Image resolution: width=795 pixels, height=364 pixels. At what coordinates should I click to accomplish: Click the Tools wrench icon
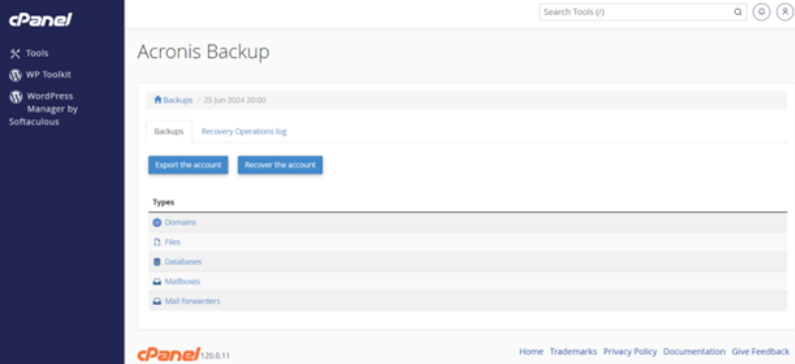(x=15, y=53)
